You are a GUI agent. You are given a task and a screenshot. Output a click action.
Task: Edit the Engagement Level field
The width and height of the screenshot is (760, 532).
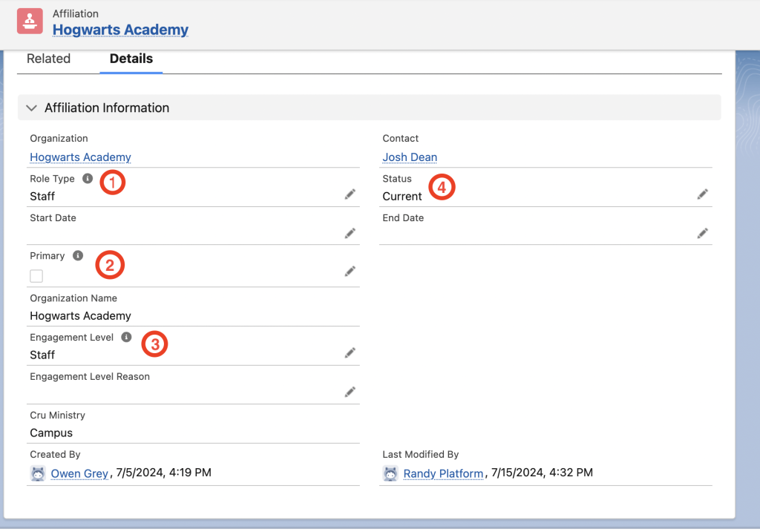[x=350, y=352]
